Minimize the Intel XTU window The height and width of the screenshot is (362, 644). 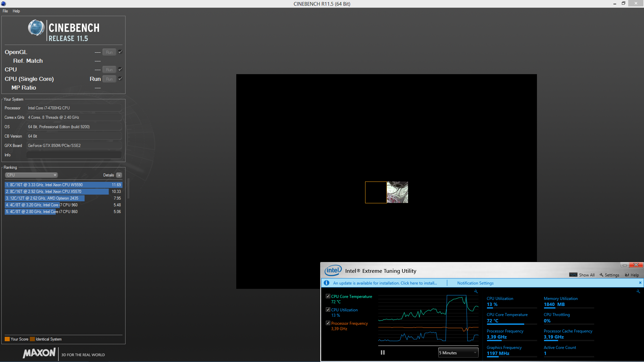click(x=625, y=265)
